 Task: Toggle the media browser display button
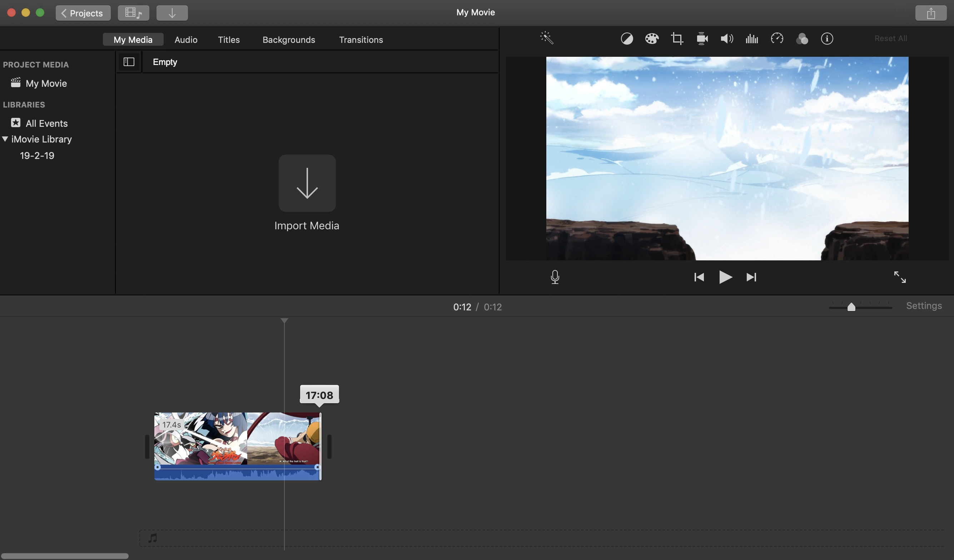pyautogui.click(x=133, y=13)
